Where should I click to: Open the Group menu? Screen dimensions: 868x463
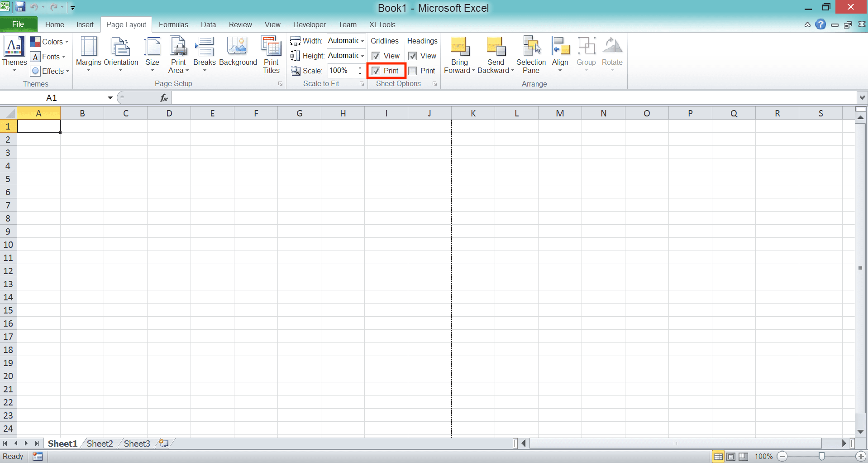(586, 54)
